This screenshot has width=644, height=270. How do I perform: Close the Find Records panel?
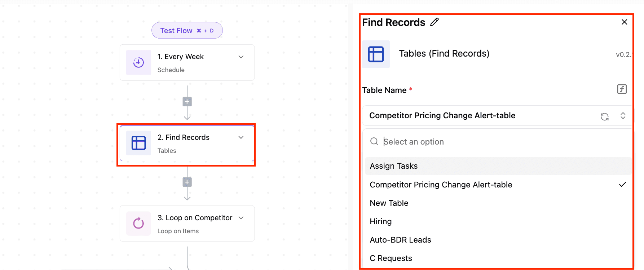point(624,22)
